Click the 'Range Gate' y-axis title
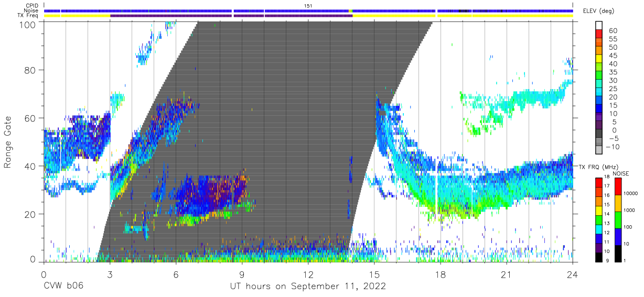This screenshot has width=644, height=297. 8,142
